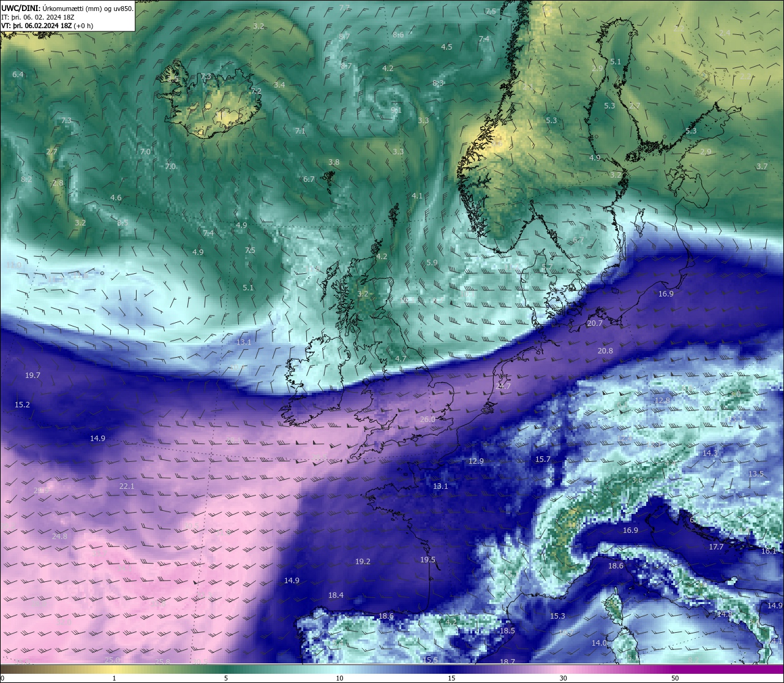Click the 15 tick on the colour scale
Image resolution: width=784 pixels, height=683 pixels.
451,678
